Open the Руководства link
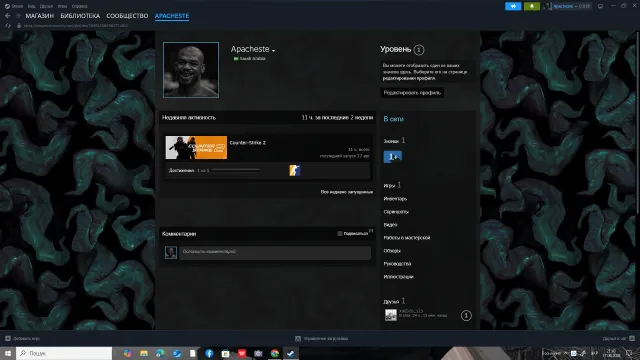This screenshot has height=360, width=640. pyautogui.click(x=397, y=264)
